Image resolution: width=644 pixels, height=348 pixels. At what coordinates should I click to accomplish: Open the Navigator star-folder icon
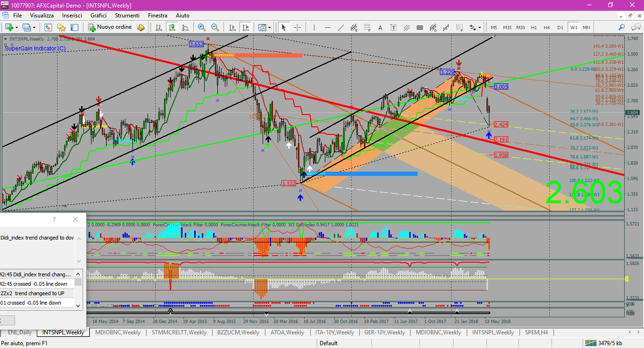(61, 27)
